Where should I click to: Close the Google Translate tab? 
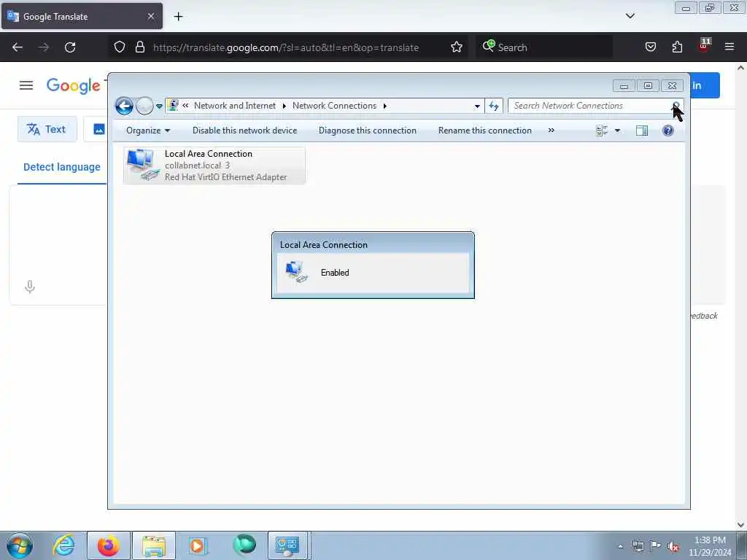click(151, 16)
